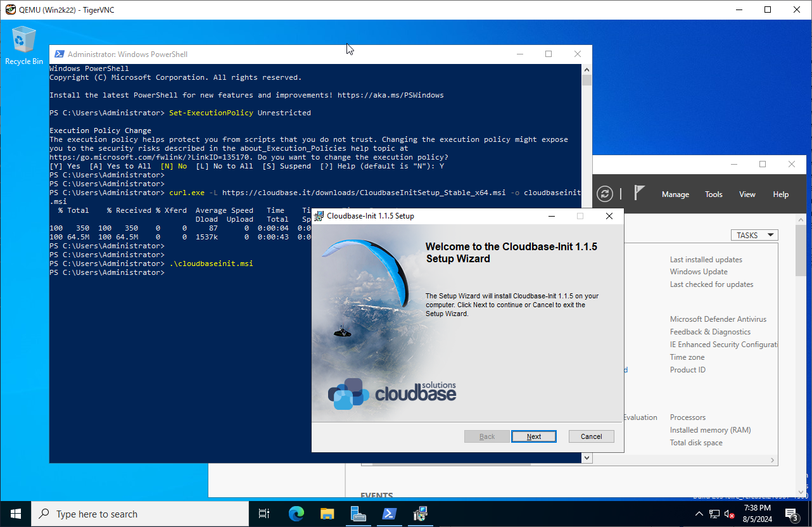This screenshot has height=527, width=812.
Task: Select 'Windows Update' property in Server Manager
Action: coord(699,272)
